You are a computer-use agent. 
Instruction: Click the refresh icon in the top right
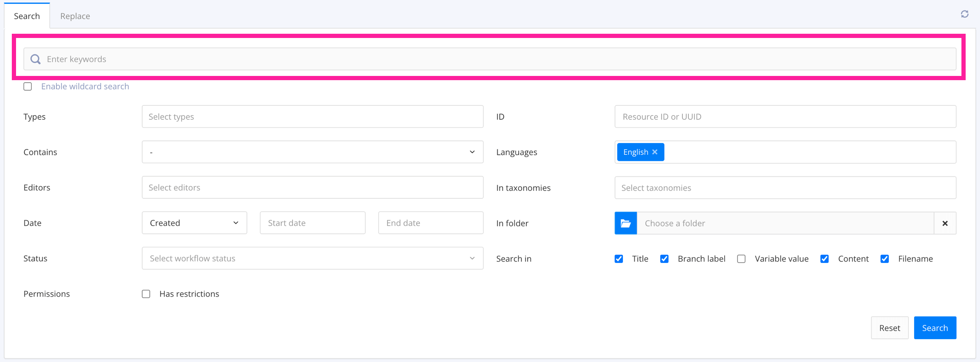point(965,14)
